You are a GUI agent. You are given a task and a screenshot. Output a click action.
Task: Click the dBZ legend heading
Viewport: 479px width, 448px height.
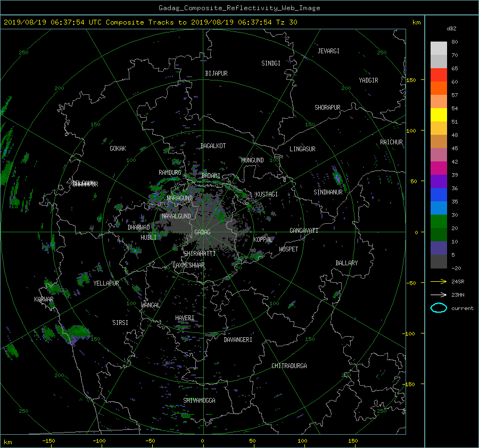[x=451, y=29]
